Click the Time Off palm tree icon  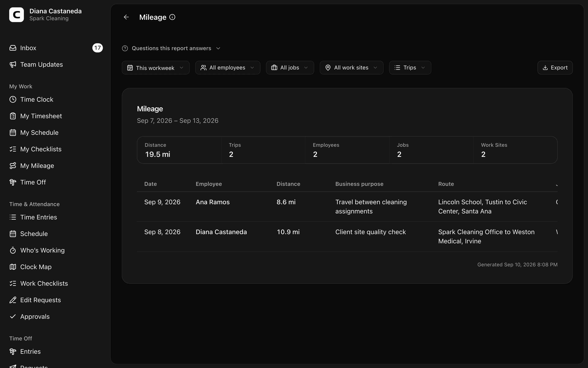click(x=13, y=182)
